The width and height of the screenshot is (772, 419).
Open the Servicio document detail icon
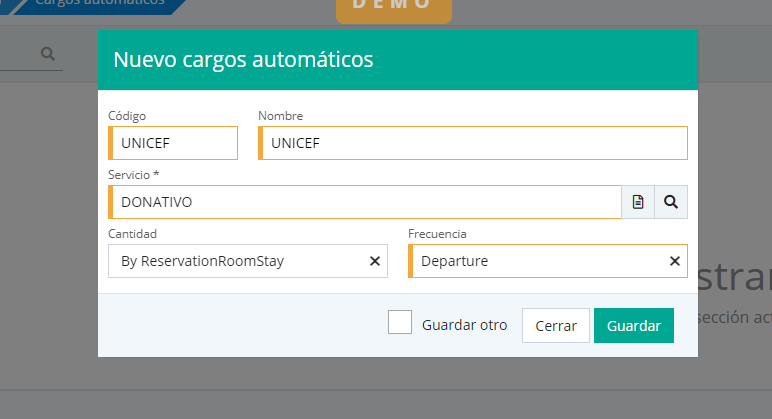tap(638, 202)
